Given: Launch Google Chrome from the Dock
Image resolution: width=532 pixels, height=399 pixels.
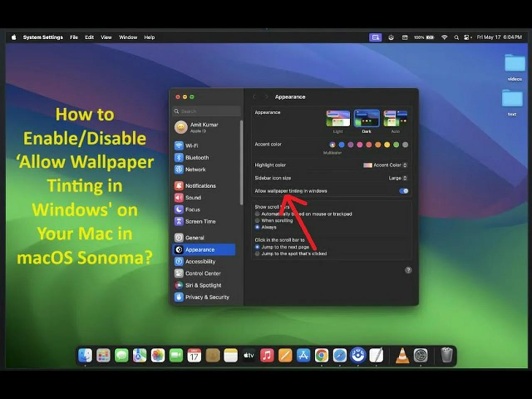Looking at the screenshot, I should coord(321,355).
